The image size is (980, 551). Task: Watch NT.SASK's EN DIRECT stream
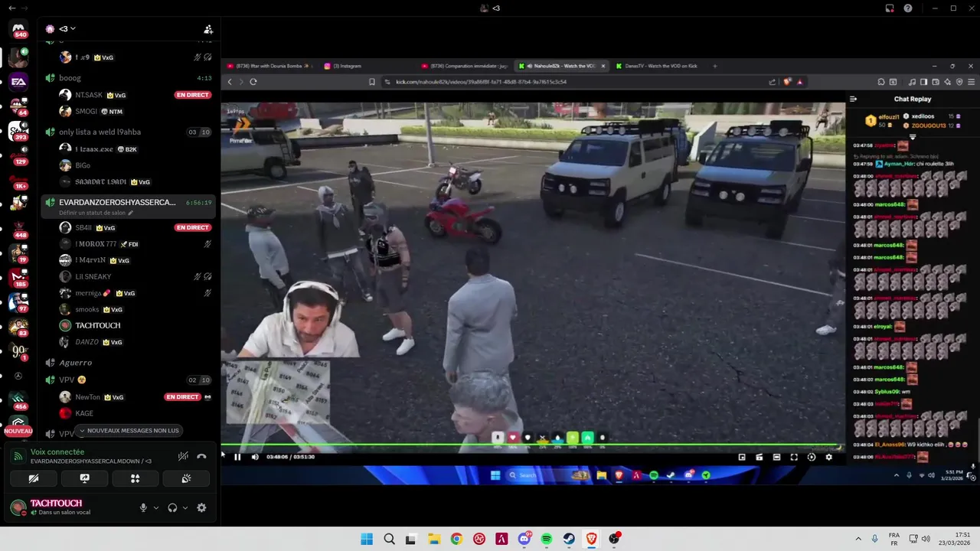(192, 95)
